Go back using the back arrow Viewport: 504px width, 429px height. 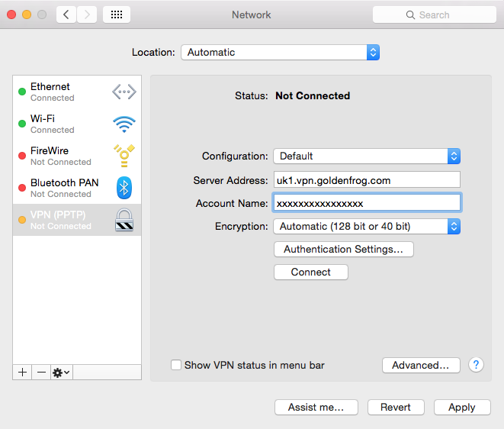coord(66,15)
